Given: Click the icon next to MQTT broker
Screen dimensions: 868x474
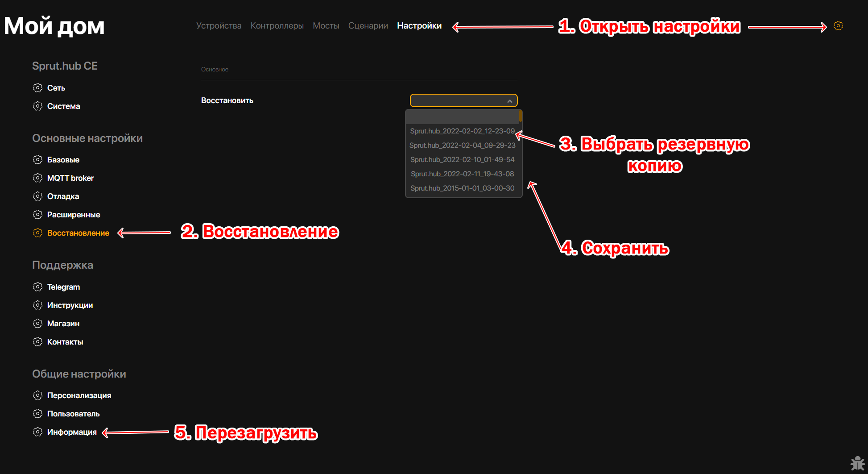Looking at the screenshot, I should point(38,178).
